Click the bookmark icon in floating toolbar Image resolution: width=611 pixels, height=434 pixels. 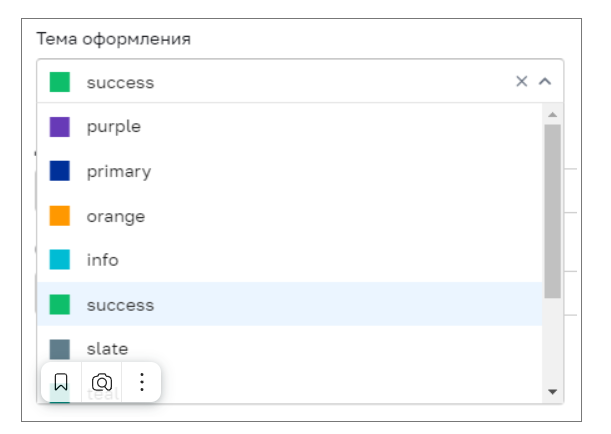click(x=61, y=382)
